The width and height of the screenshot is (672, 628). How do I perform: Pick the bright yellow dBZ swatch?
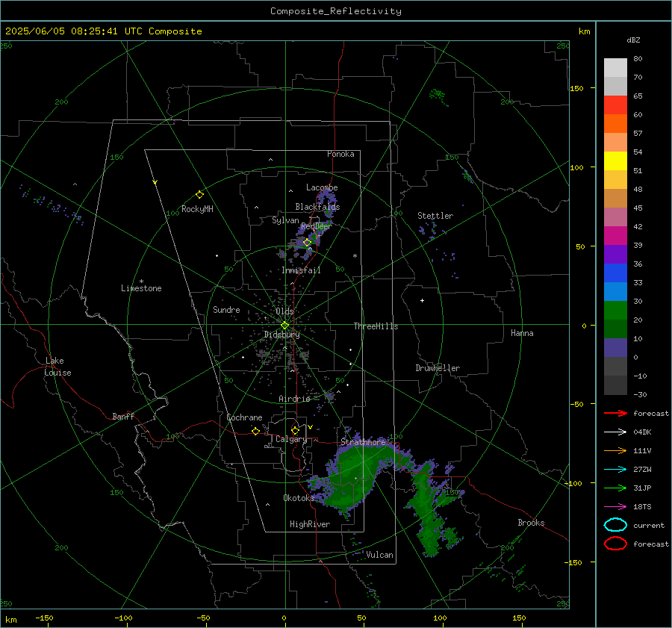pos(615,161)
